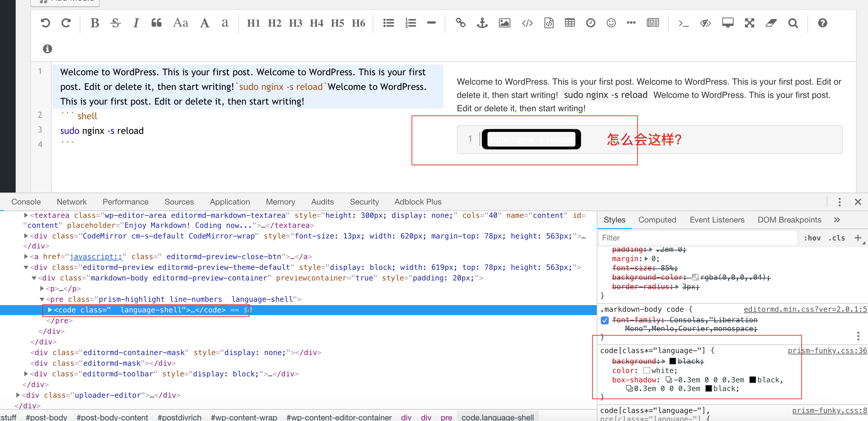Expand the CodeMirror div node
This screenshot has height=421, width=868.
(x=26, y=236)
